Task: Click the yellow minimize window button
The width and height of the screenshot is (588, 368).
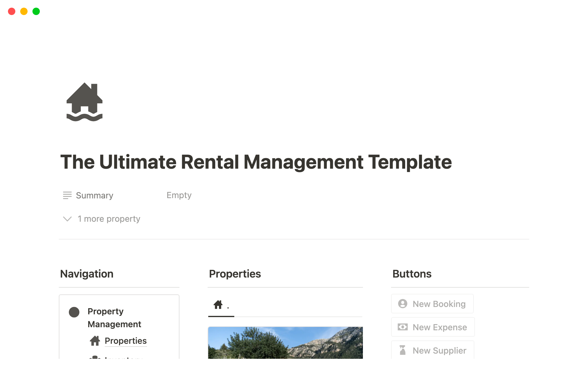Action: click(x=24, y=12)
